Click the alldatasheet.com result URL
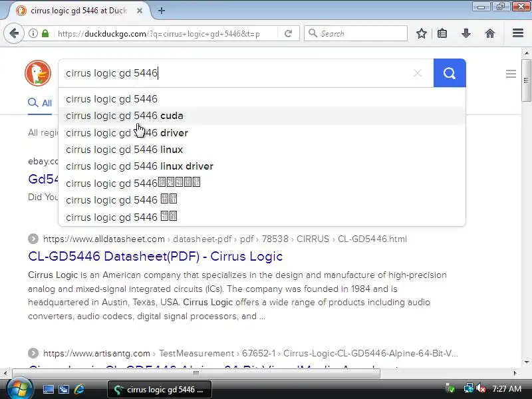This screenshot has width=532, height=399. tap(225, 239)
